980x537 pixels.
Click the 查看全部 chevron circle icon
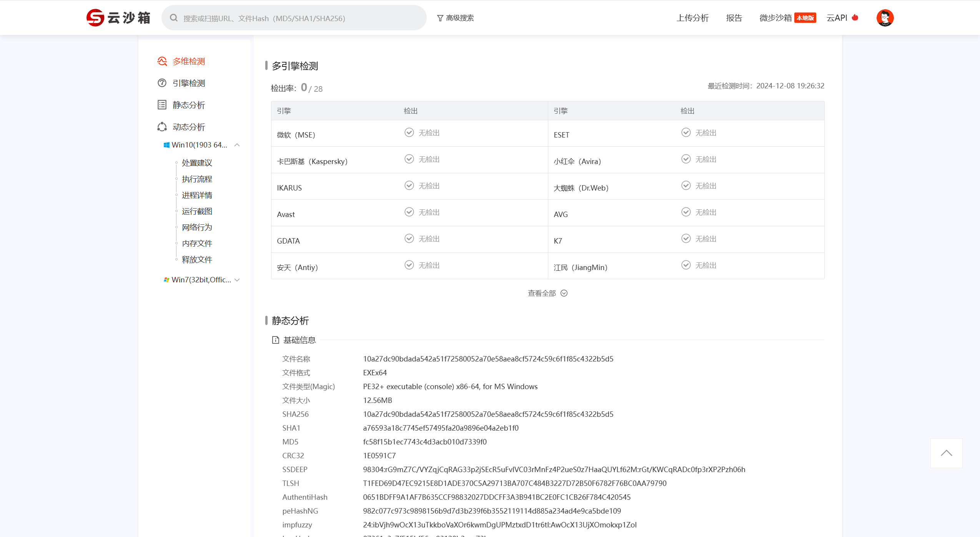pyautogui.click(x=564, y=293)
